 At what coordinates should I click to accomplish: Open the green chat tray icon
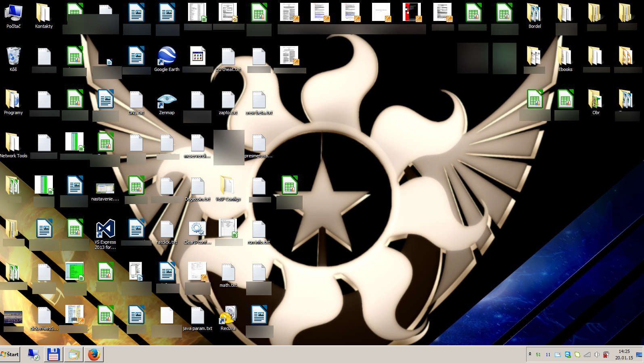[x=577, y=355]
